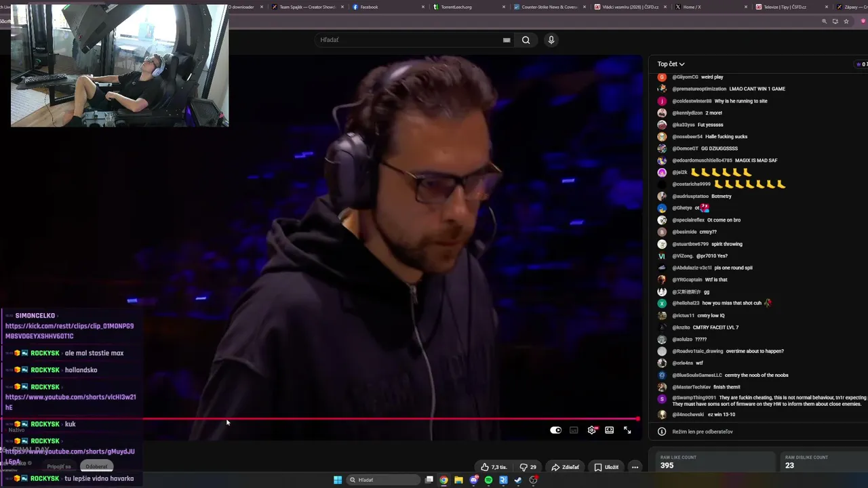The width and height of the screenshot is (868, 488).
Task: Click the Zdieľať share button
Action: pos(565,467)
